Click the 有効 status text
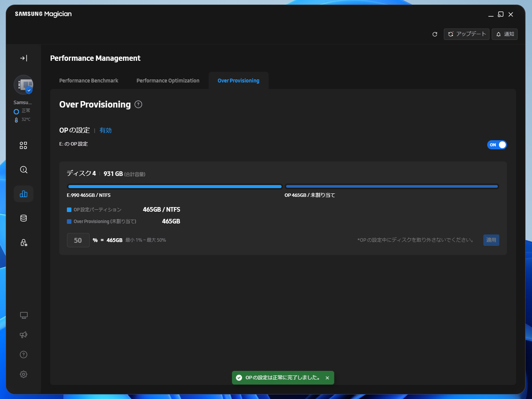 [106, 130]
